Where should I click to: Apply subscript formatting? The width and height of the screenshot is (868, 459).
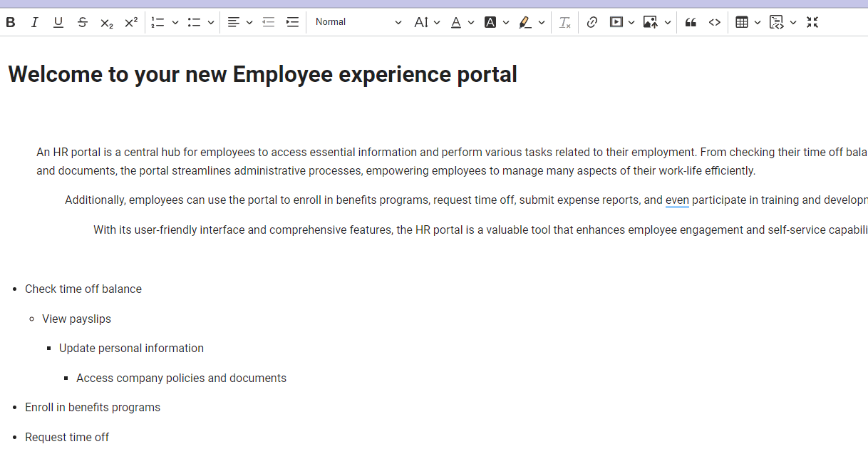(x=107, y=22)
